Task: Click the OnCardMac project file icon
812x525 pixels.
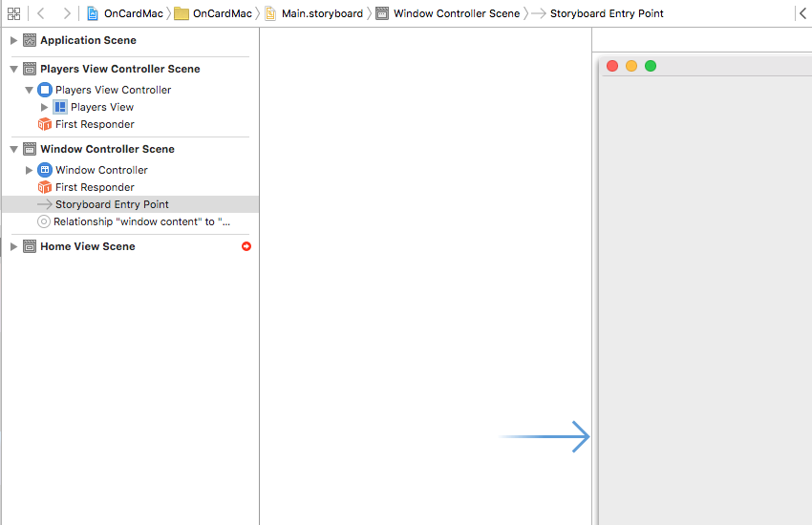Action: click(x=92, y=13)
